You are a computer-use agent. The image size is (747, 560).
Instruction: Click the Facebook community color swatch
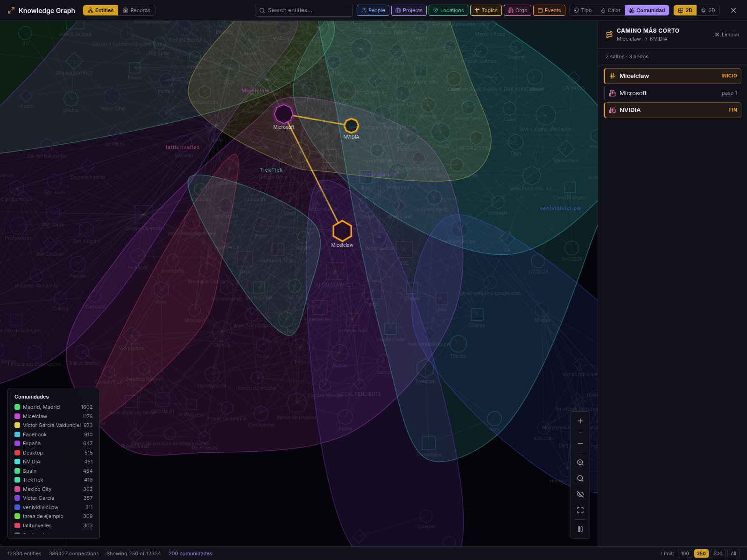point(17,434)
